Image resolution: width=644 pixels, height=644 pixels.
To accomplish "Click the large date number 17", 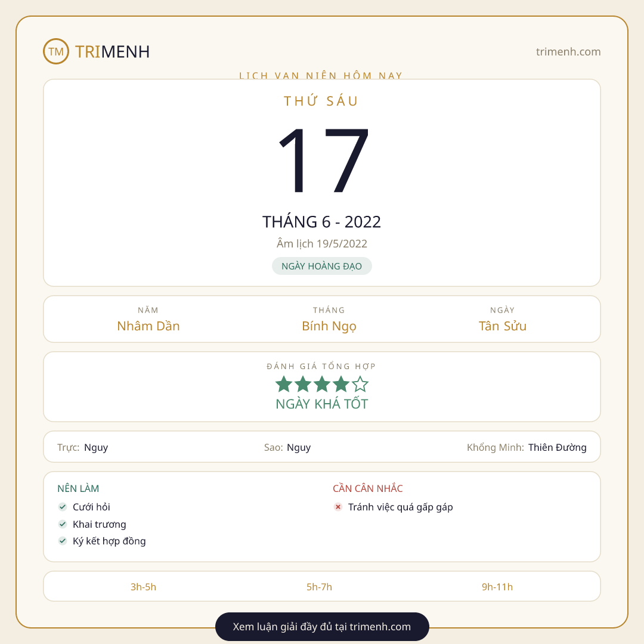I will pos(323,160).
